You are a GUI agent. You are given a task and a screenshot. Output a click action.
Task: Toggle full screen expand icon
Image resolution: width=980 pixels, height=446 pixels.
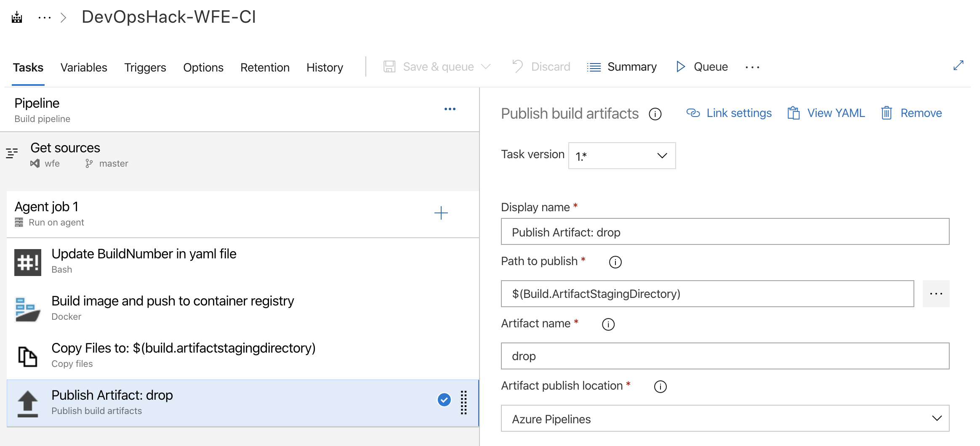coord(959,65)
